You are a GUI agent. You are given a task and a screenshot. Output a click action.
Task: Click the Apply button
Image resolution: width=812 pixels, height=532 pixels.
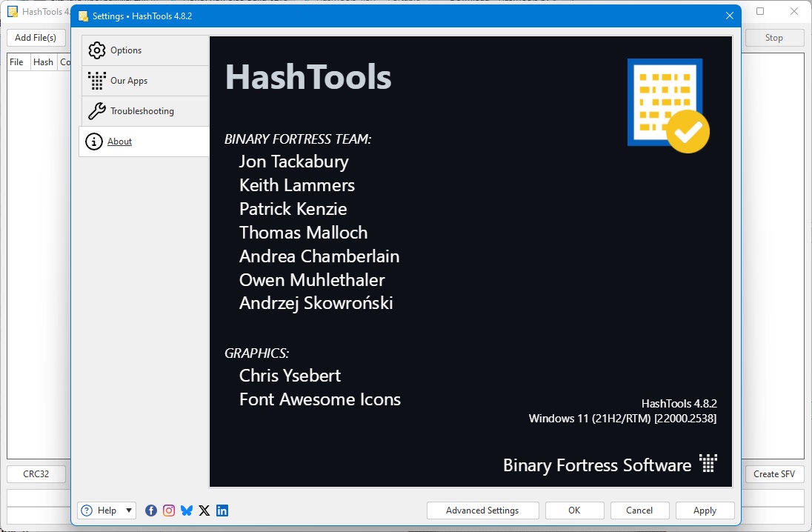click(x=705, y=511)
